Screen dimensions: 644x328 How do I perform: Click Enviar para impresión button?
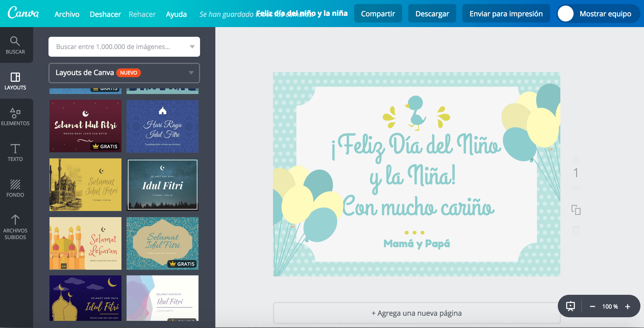[x=506, y=14]
